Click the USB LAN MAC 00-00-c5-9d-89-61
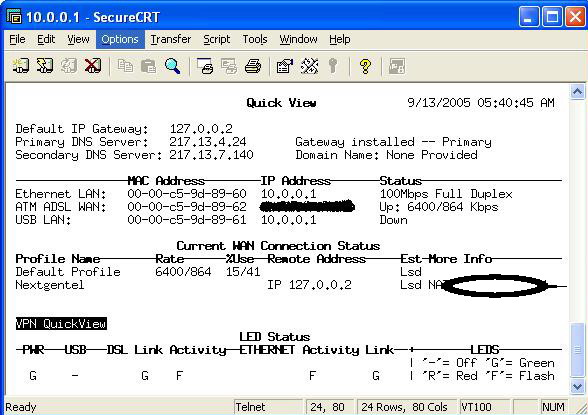588x415 pixels. point(187,220)
